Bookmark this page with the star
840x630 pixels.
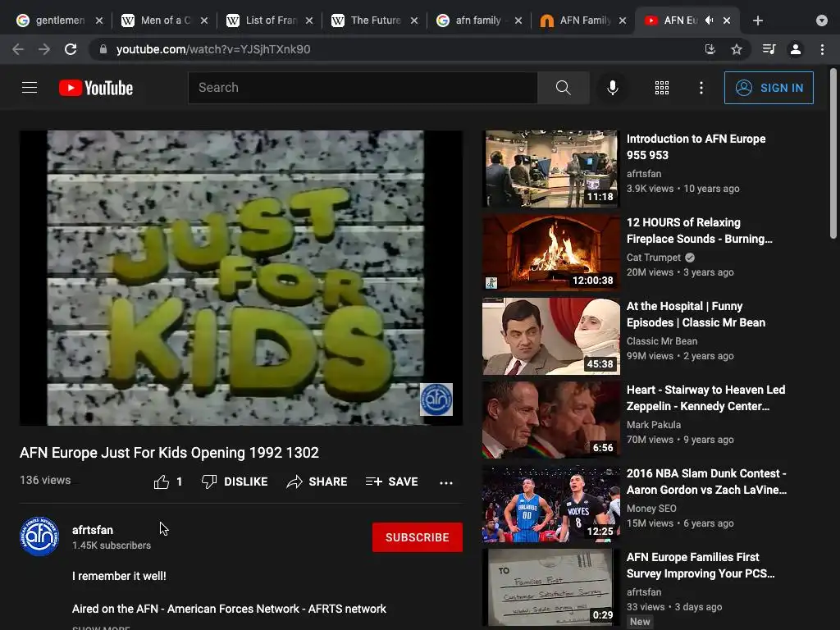click(737, 49)
